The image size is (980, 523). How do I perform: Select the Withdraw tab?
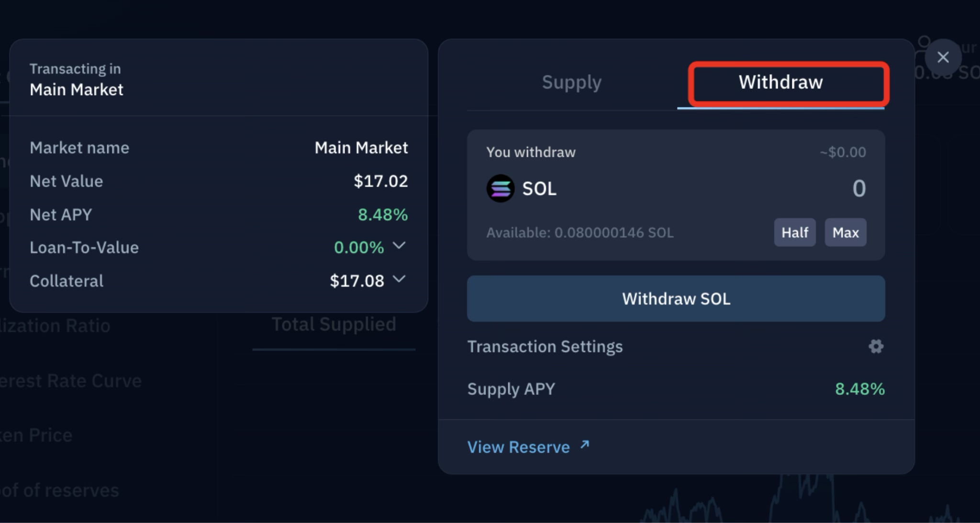point(780,82)
